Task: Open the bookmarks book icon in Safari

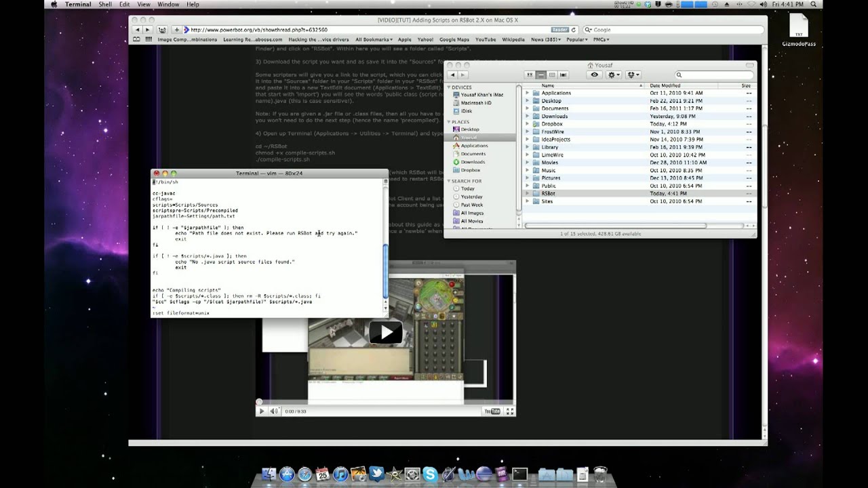Action: coord(137,39)
